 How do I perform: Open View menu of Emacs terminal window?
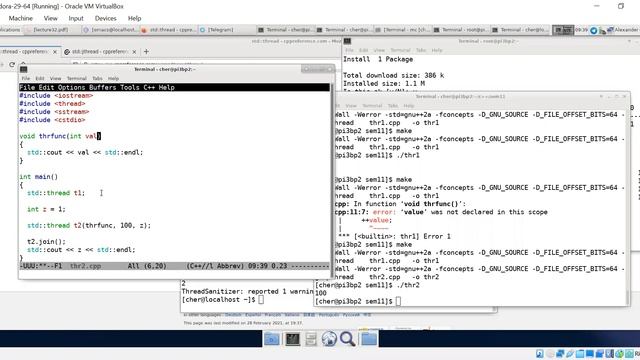click(56, 78)
